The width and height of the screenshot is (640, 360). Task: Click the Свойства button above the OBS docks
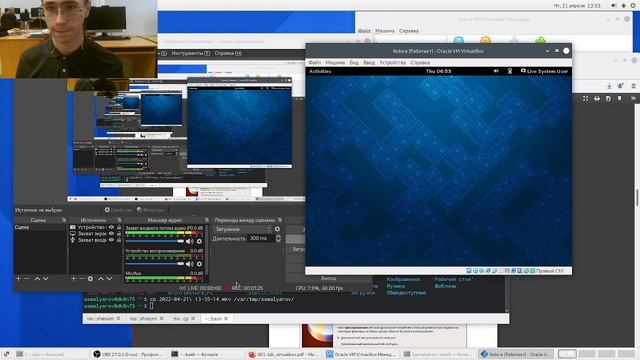point(118,210)
